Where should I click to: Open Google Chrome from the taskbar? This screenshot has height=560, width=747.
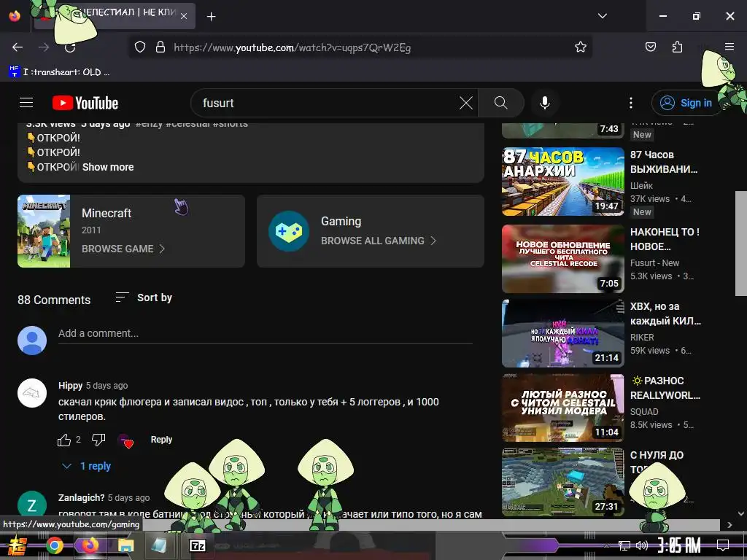click(54, 545)
